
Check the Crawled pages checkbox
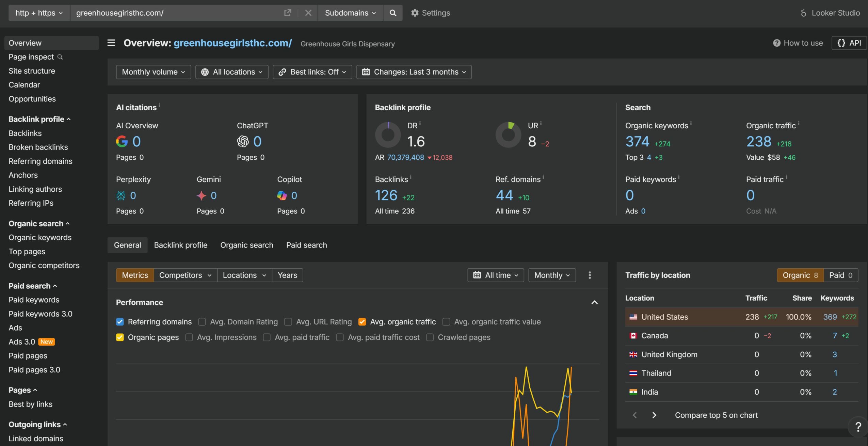430,337
